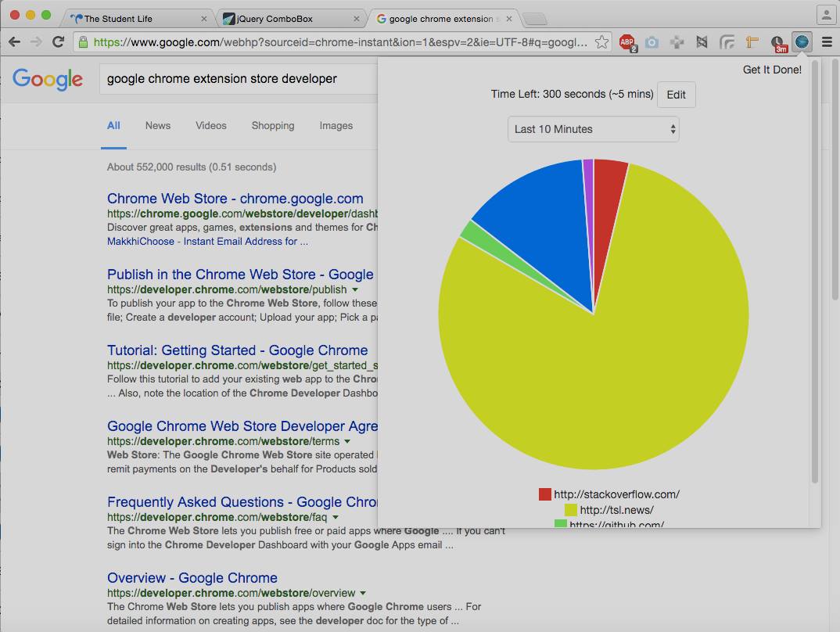This screenshot has height=632, width=840.
Task: Open Frequently Asked Questions result
Action: click(x=242, y=502)
